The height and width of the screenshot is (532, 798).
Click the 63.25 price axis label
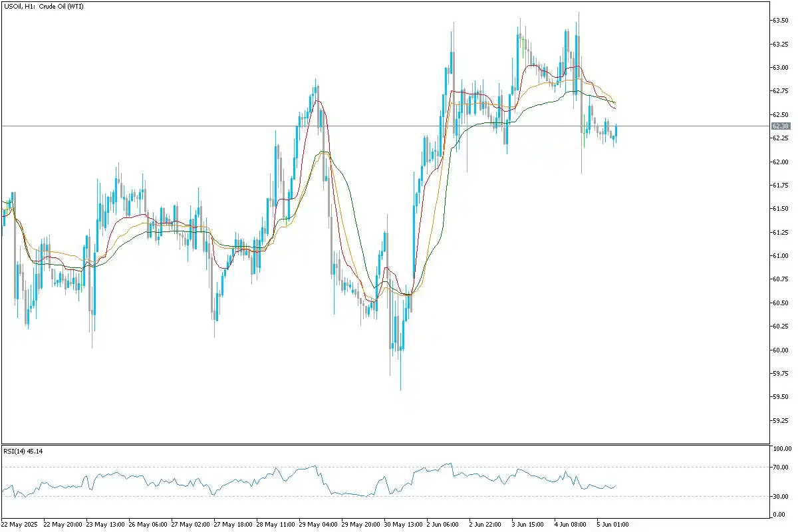tap(780, 44)
